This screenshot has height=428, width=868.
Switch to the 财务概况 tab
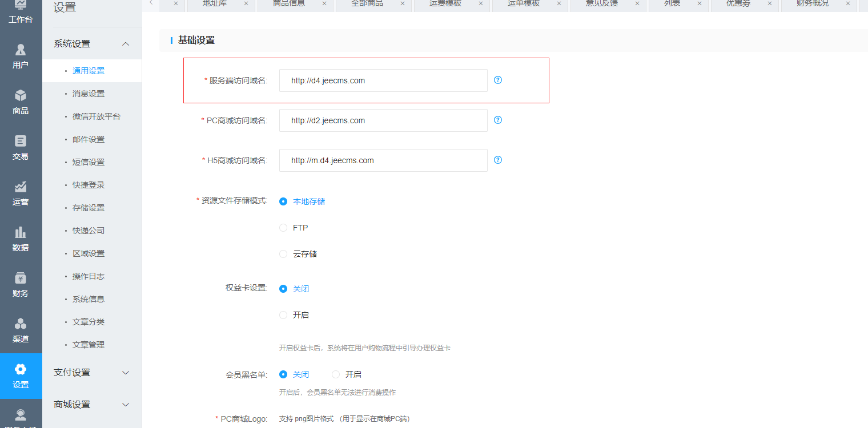pyautogui.click(x=813, y=3)
